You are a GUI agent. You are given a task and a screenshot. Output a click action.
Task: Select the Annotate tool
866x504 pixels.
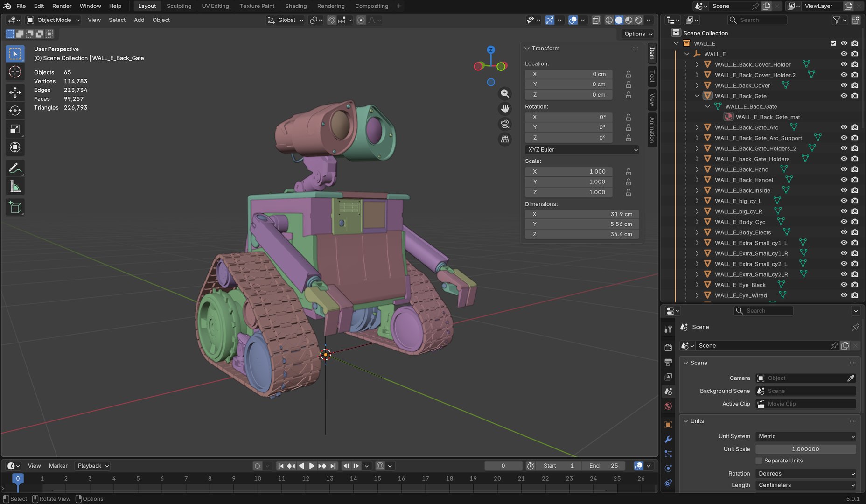coord(15,168)
